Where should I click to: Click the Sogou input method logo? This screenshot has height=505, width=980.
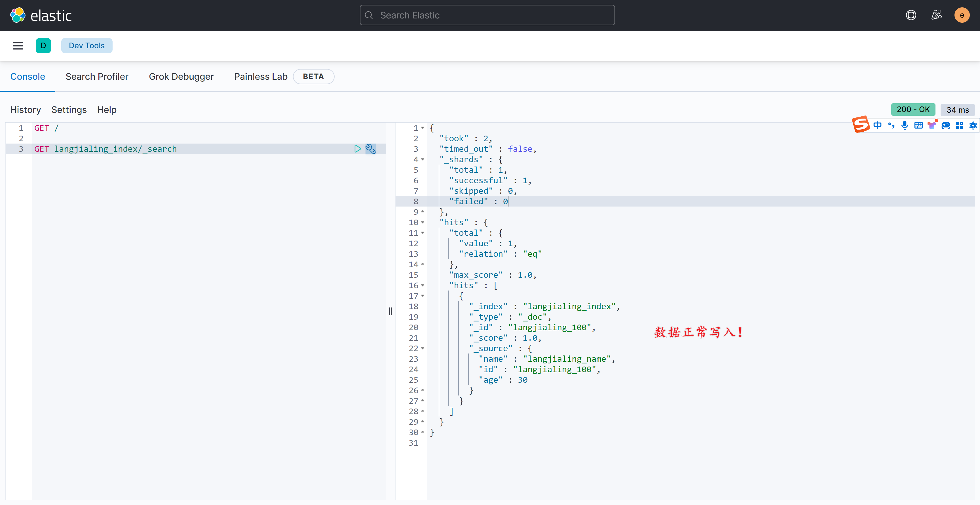pyautogui.click(x=861, y=125)
